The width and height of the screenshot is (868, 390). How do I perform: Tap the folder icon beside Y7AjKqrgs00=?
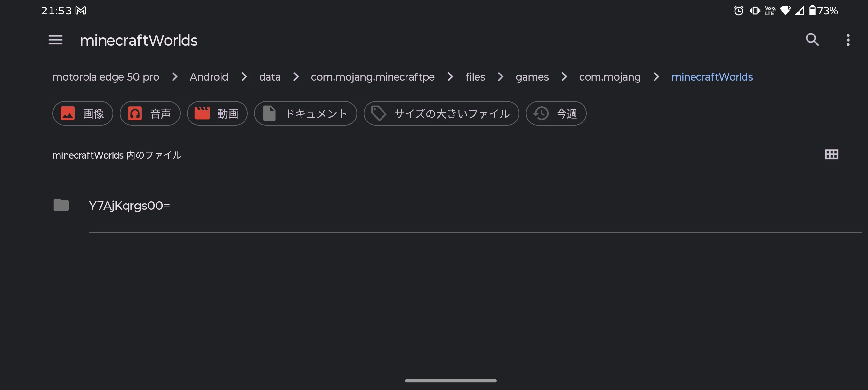[x=61, y=205]
